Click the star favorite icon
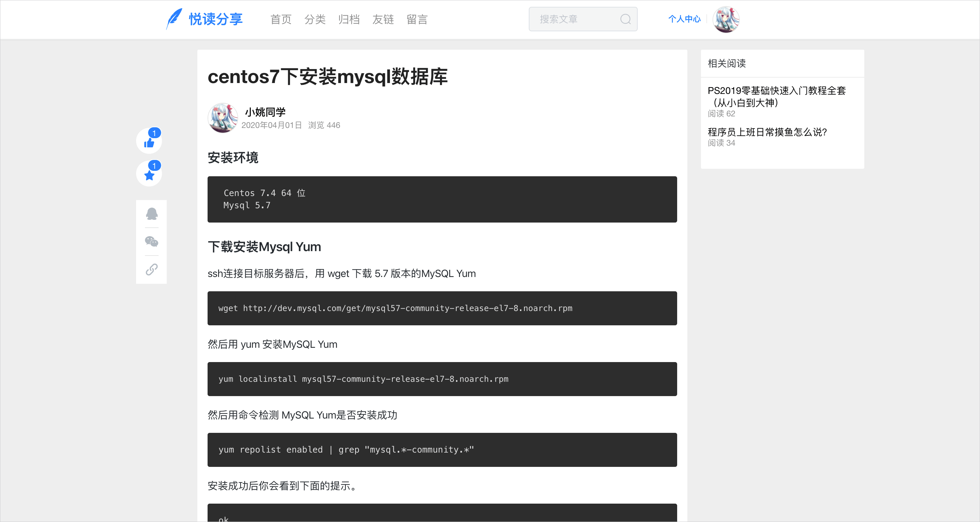This screenshot has height=522, width=980. [x=149, y=175]
